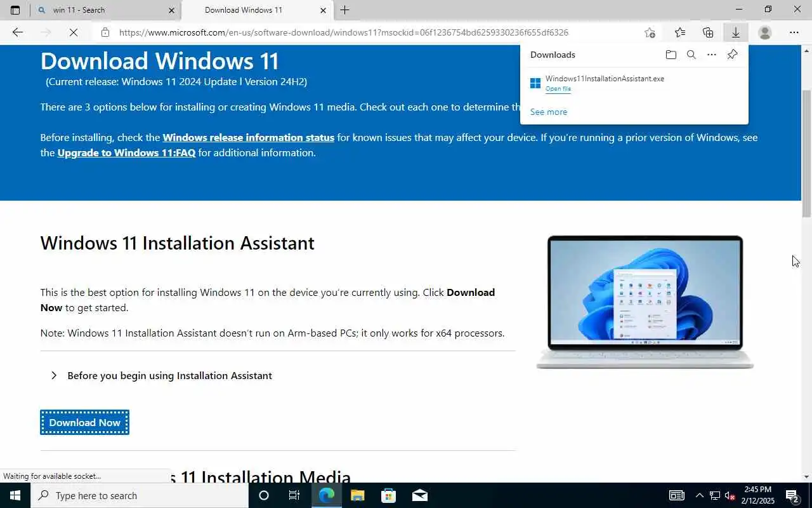The image size is (812, 508).
Task: Open the Windows Start menu
Action: pos(15,495)
